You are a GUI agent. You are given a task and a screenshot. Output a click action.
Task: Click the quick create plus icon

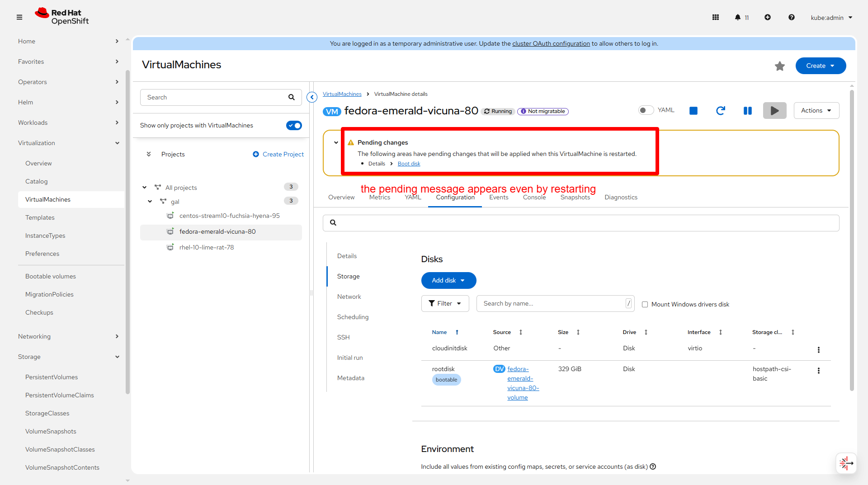click(x=768, y=17)
